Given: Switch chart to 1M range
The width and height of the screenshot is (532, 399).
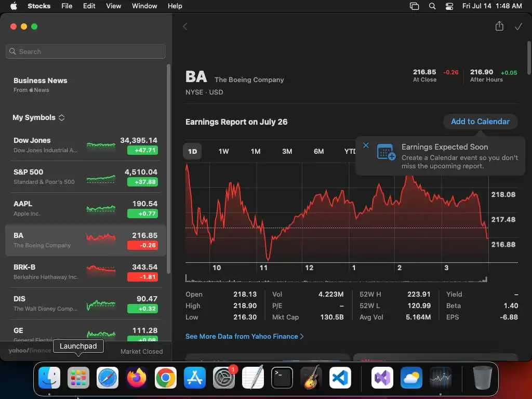Looking at the screenshot, I should (x=256, y=151).
